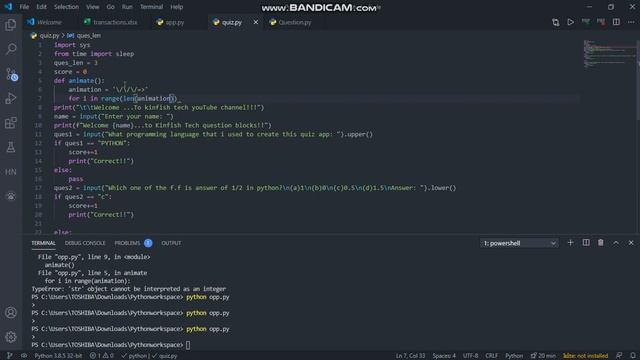Open the Edit menu
Viewport: 640px width, 360px height.
41,7
